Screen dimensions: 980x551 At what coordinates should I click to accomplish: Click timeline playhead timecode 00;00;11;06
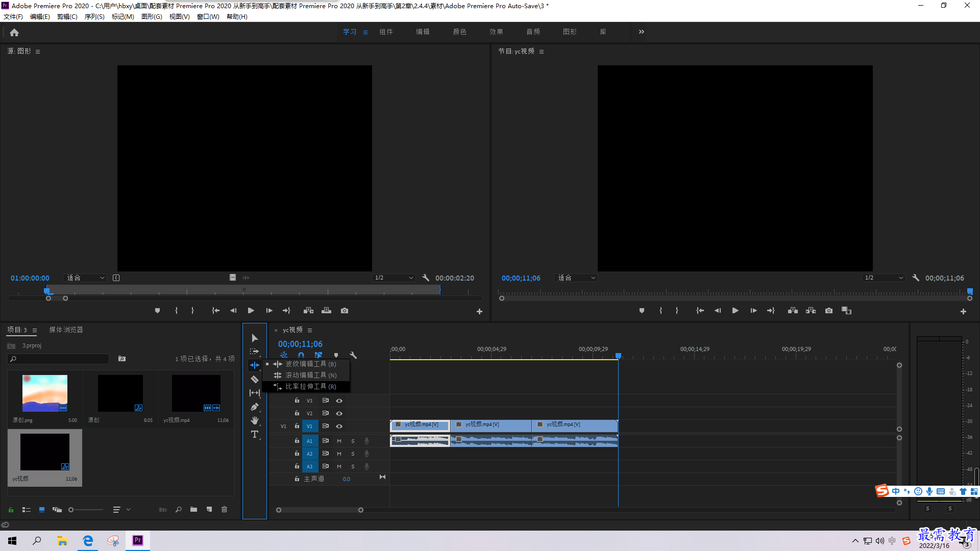pos(300,344)
